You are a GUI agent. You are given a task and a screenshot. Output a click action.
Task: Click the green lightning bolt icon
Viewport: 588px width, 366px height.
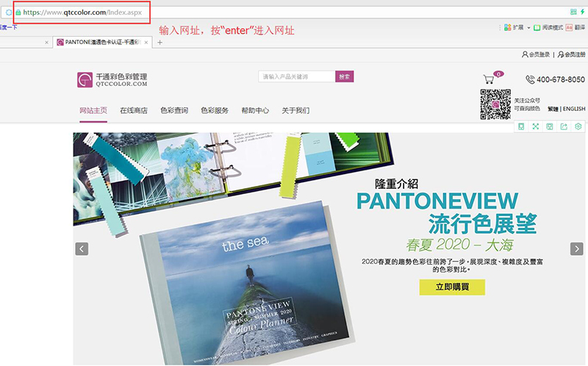pyautogui.click(x=582, y=12)
